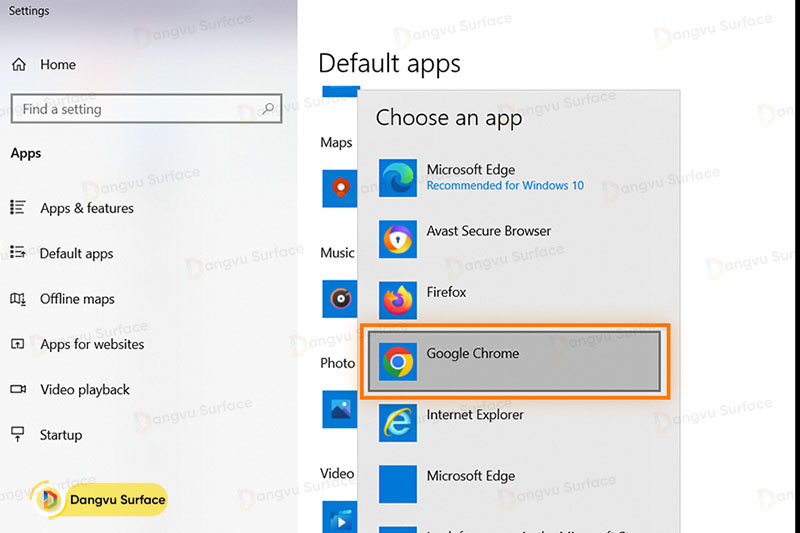This screenshot has width=800, height=533.
Task: Go to Apps for websites
Action: [x=91, y=344]
